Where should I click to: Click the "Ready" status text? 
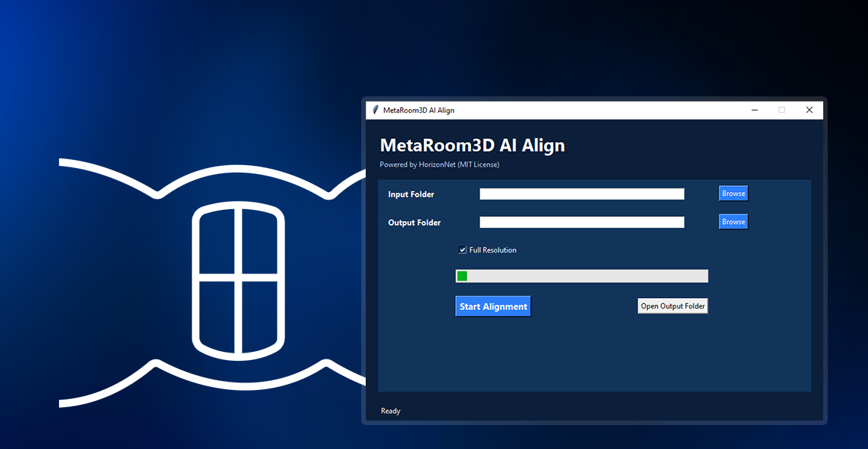pyautogui.click(x=390, y=411)
